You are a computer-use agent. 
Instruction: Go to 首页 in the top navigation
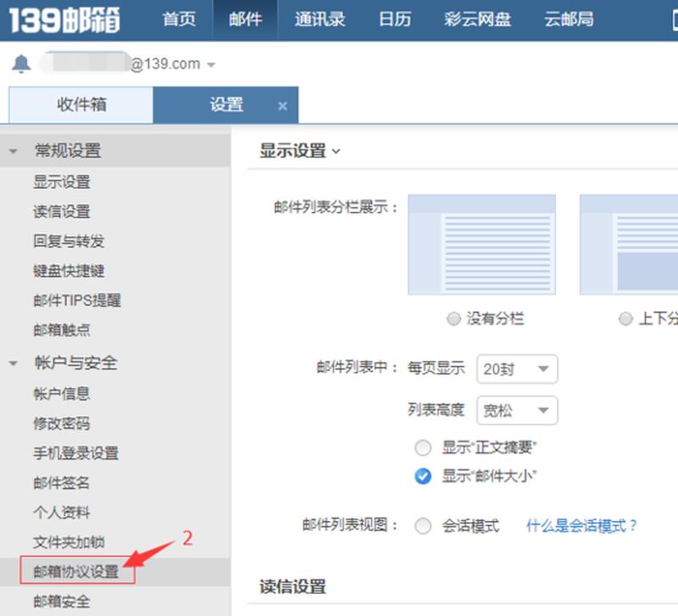[179, 19]
